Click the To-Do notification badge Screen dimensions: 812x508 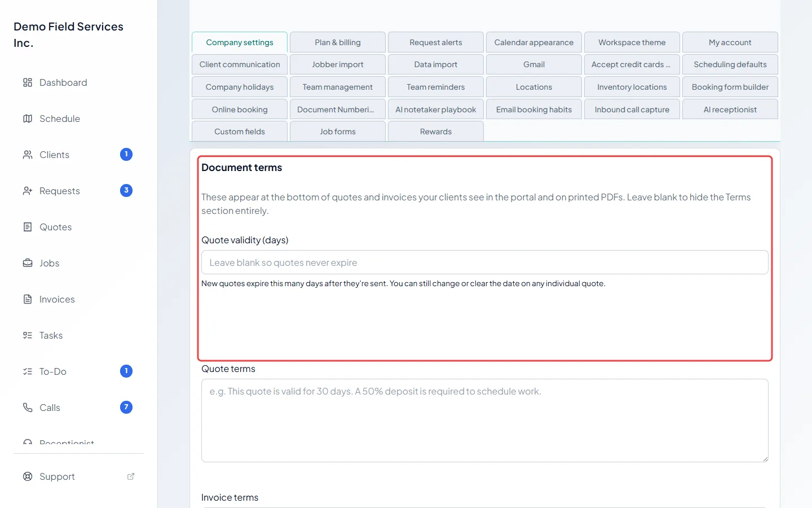coord(126,371)
